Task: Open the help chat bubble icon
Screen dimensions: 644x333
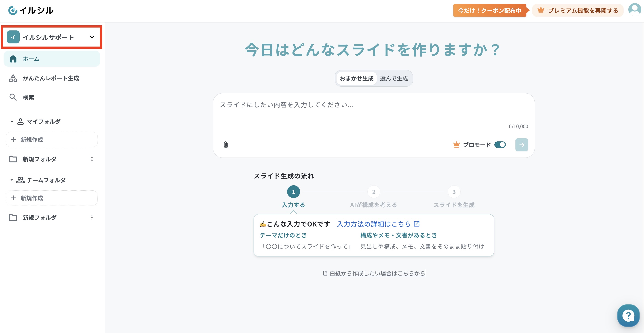Action: coord(628,316)
